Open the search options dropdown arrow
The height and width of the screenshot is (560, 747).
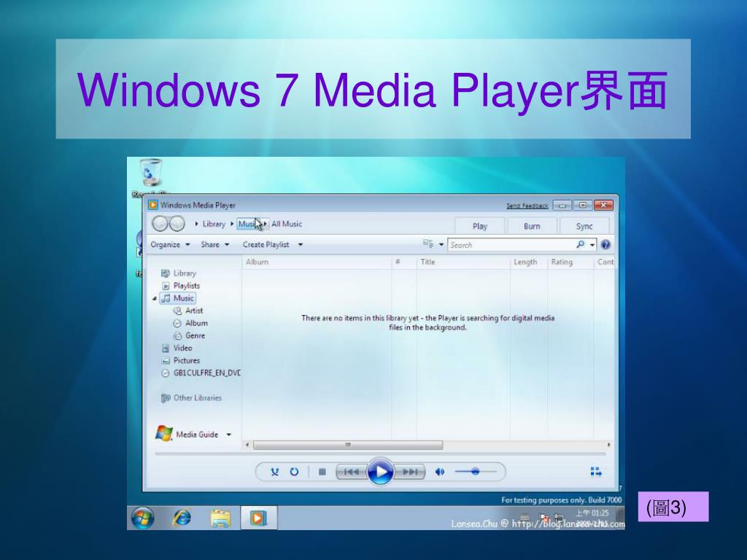592,245
